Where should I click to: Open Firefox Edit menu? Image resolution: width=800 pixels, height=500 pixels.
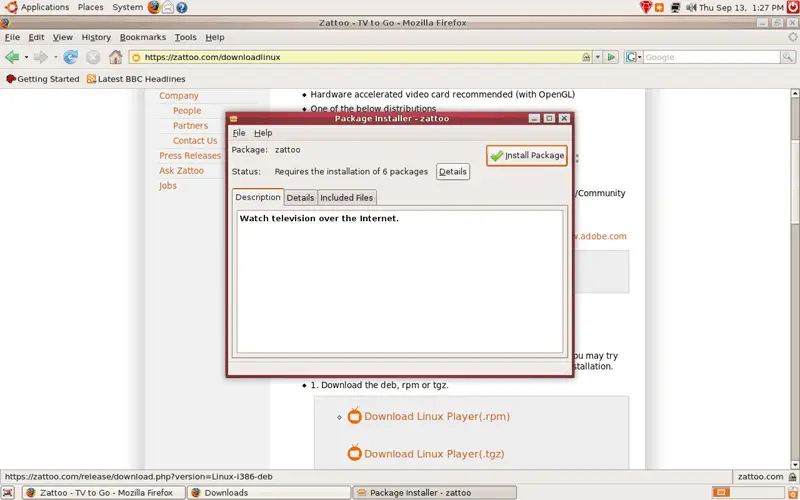coord(36,37)
